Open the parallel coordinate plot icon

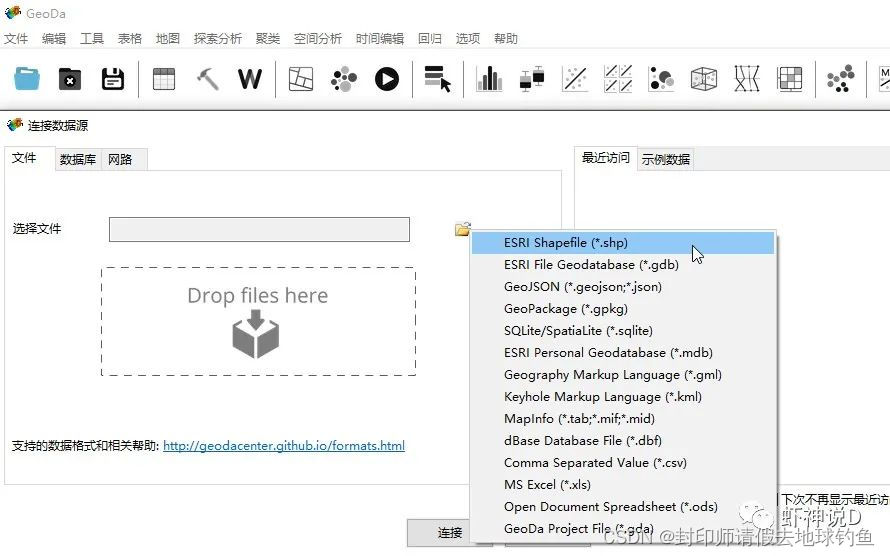(747, 79)
